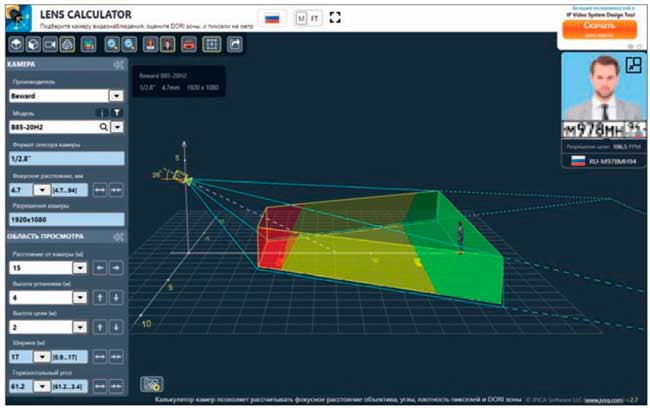The width and height of the screenshot is (650, 408).
Task: Click the grid overlay toolbar icon
Action: click(211, 44)
